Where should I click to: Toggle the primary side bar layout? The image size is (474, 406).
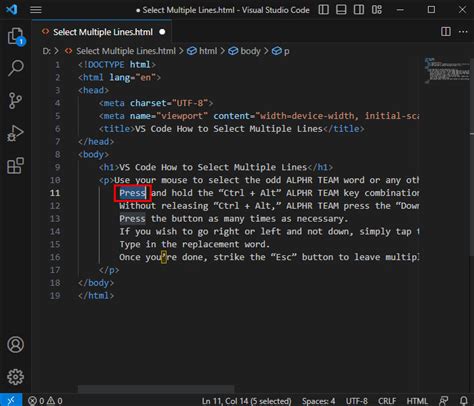pos(323,10)
